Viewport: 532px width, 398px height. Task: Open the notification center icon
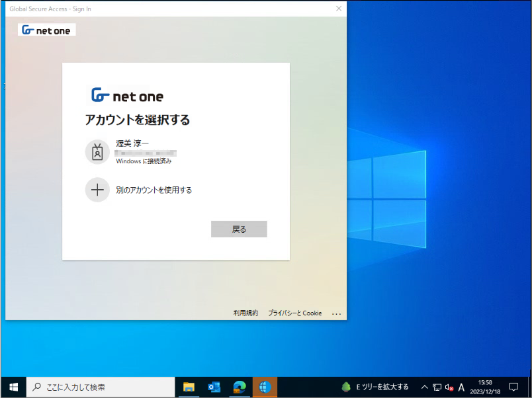click(x=513, y=387)
